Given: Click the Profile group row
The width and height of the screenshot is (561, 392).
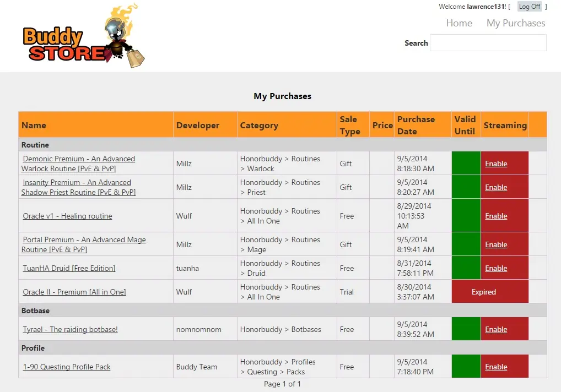Looking at the screenshot, I should (x=283, y=348).
